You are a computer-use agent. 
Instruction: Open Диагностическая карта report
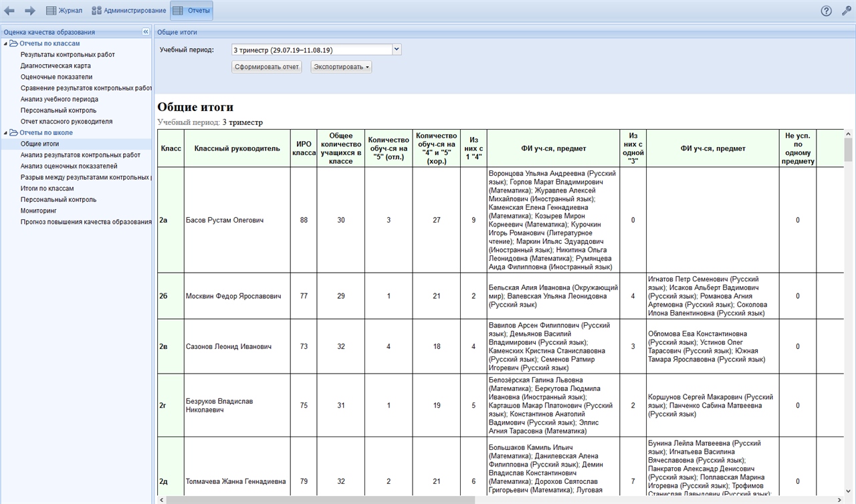pos(56,66)
